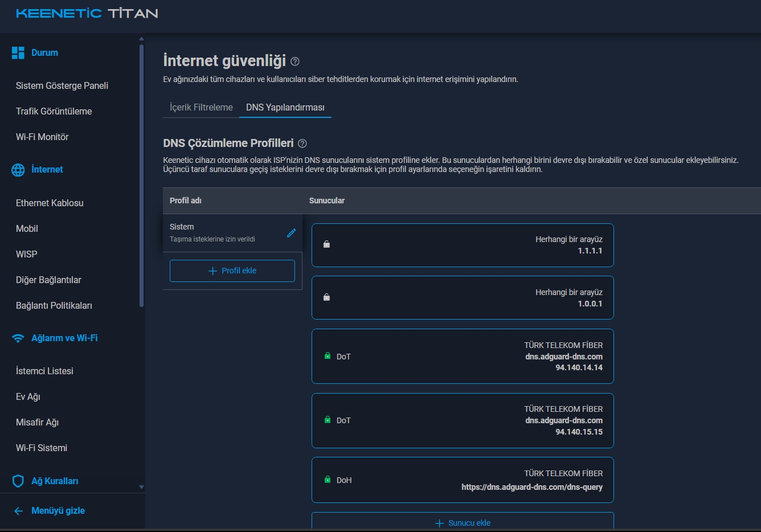This screenshot has width=761, height=532.
Task: Switch to İçerik Filtreleme tab
Action: point(201,108)
